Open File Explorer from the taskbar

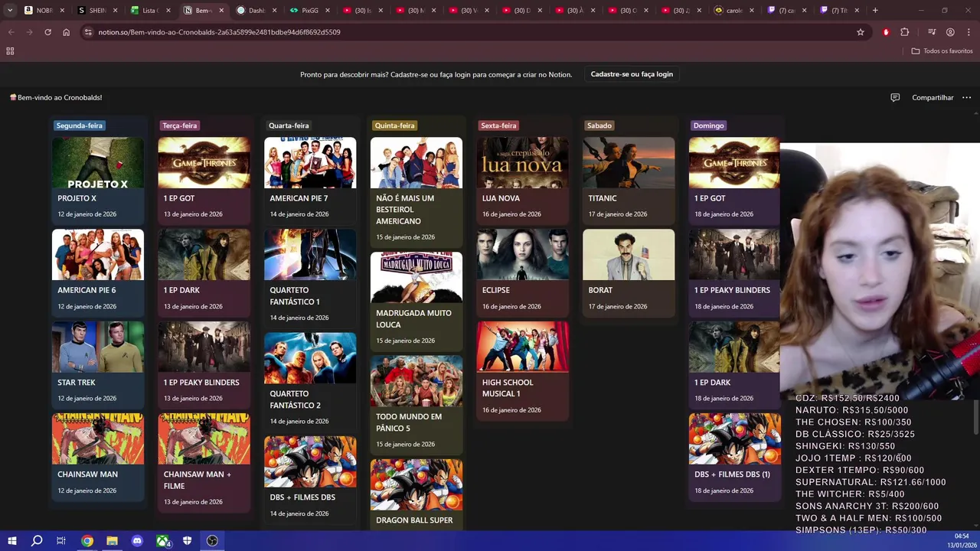coord(112,541)
